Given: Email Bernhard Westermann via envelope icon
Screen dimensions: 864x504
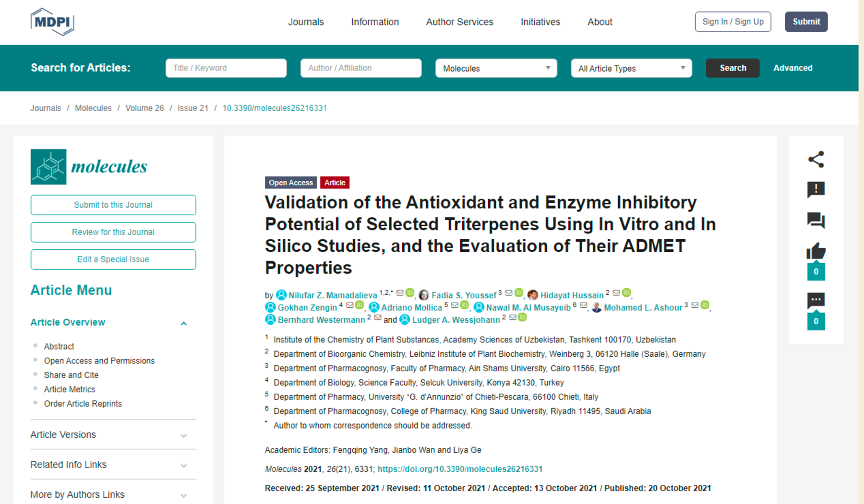Looking at the screenshot, I should [x=378, y=318].
